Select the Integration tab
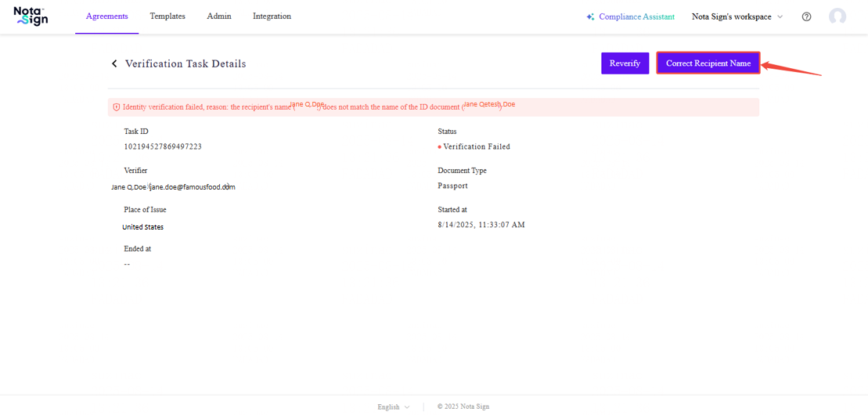868x419 pixels. tap(272, 16)
